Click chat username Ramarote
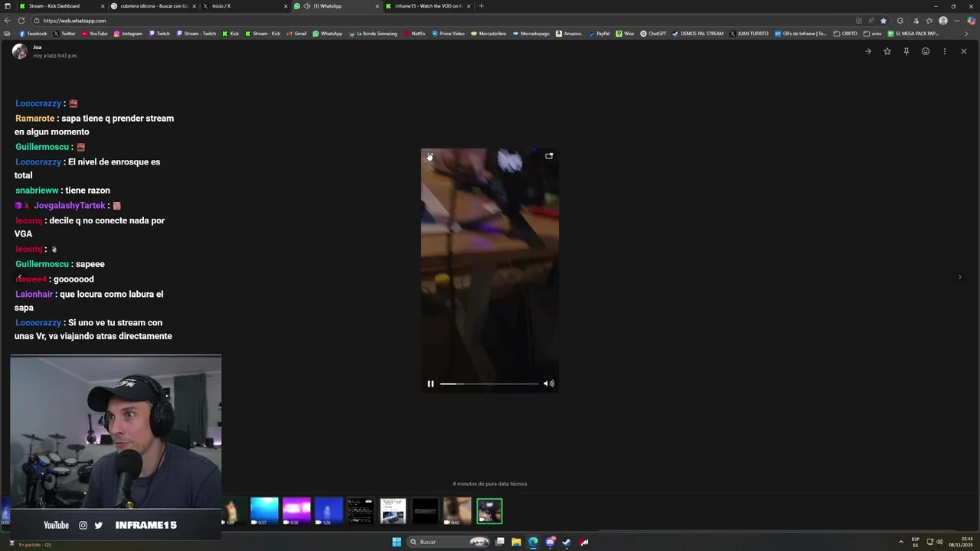Screen dimensions: 980x551 tap(34, 119)
